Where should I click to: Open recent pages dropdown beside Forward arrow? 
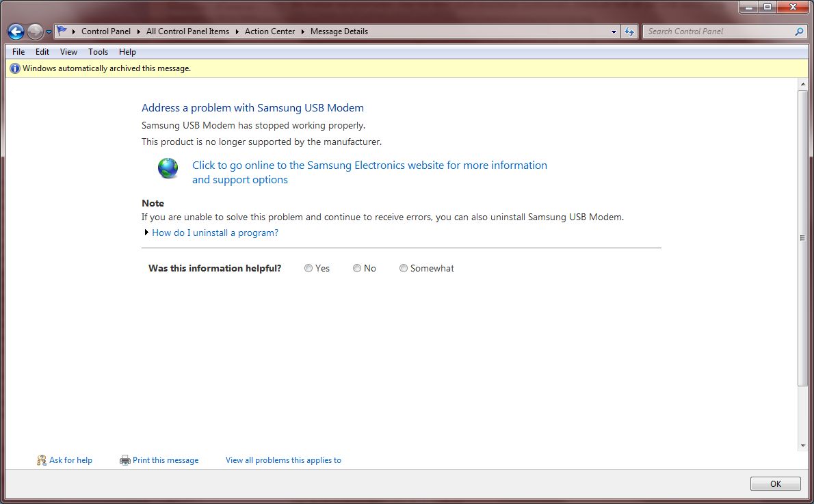pos(49,31)
